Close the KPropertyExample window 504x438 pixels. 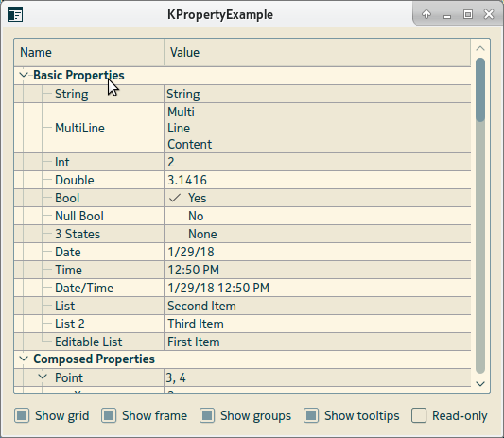489,14
